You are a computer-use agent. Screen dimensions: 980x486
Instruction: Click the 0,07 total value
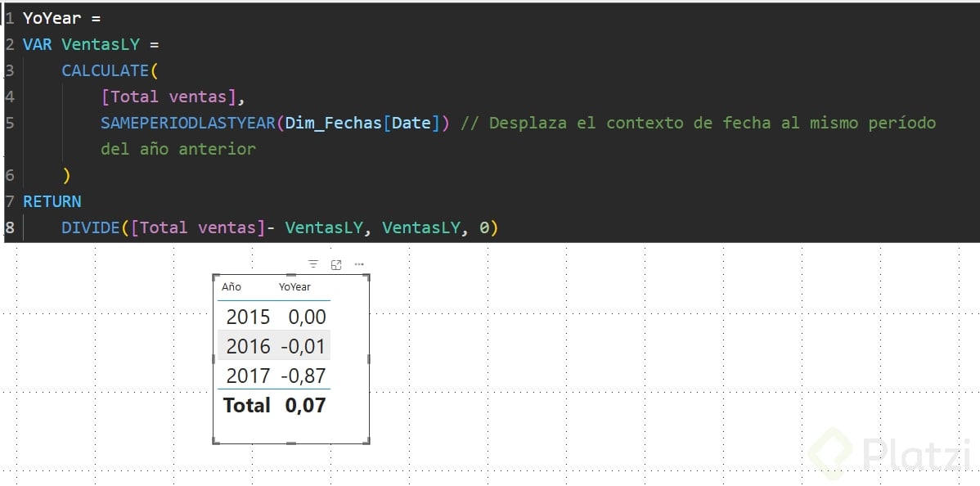pyautogui.click(x=306, y=405)
